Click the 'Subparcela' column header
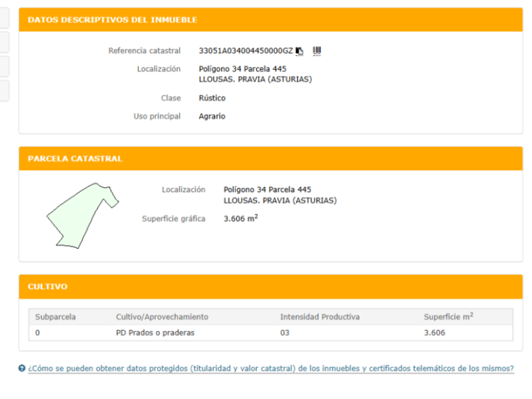The width and height of the screenshot is (532, 399). (x=55, y=317)
